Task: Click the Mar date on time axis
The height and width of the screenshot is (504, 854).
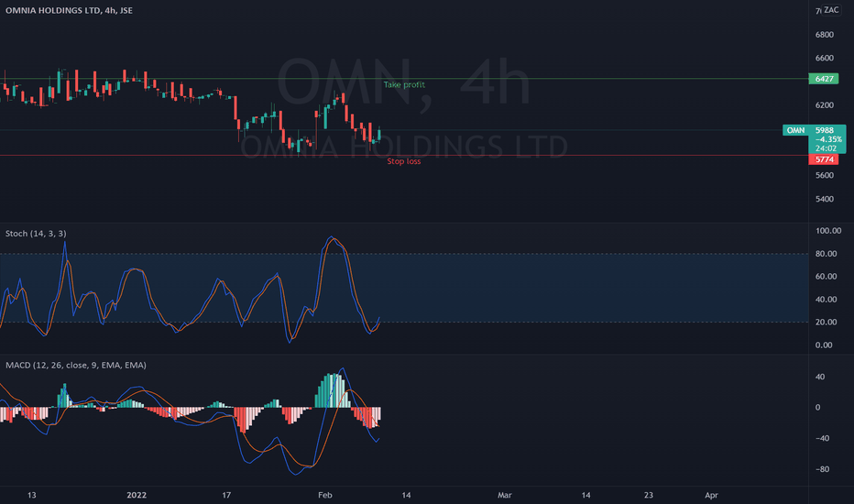Action: (504, 495)
